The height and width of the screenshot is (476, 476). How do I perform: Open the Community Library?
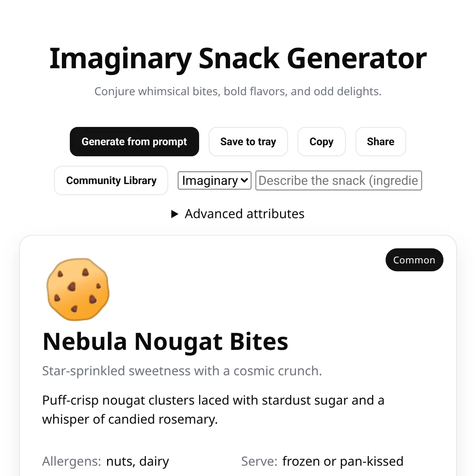(111, 180)
